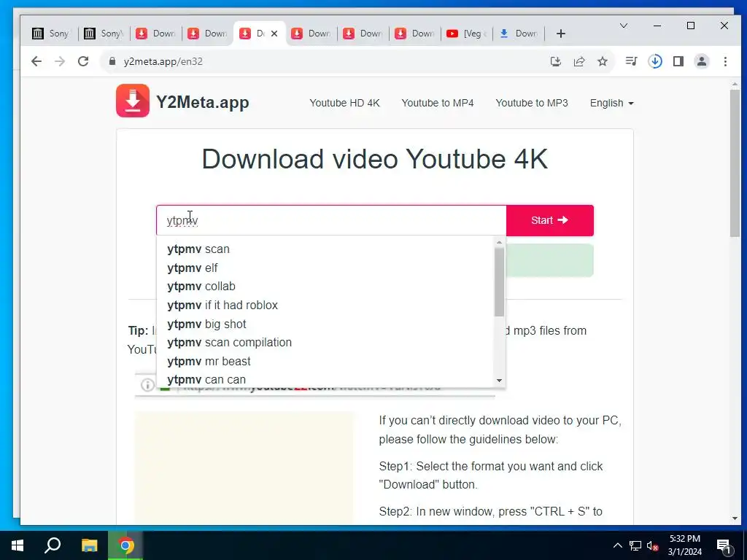Screen dimensions: 747x560
Task: Open the Windows Start menu
Action: click(18, 545)
